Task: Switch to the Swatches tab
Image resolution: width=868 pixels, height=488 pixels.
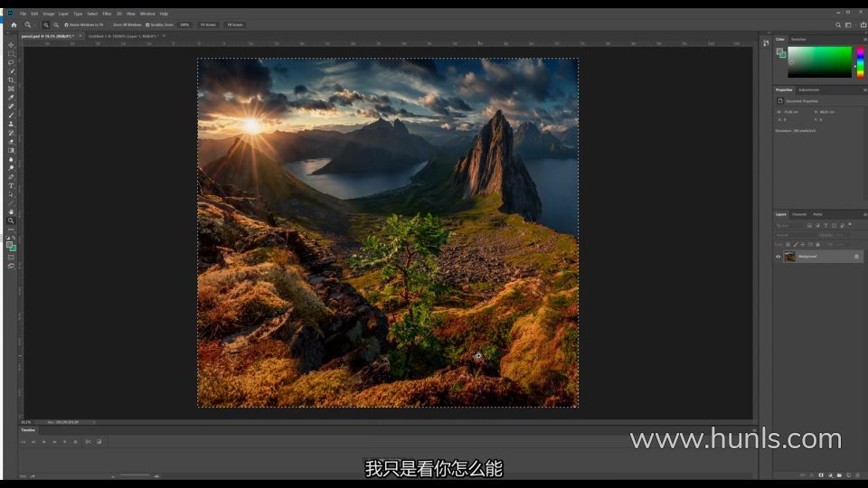Action: tap(798, 39)
